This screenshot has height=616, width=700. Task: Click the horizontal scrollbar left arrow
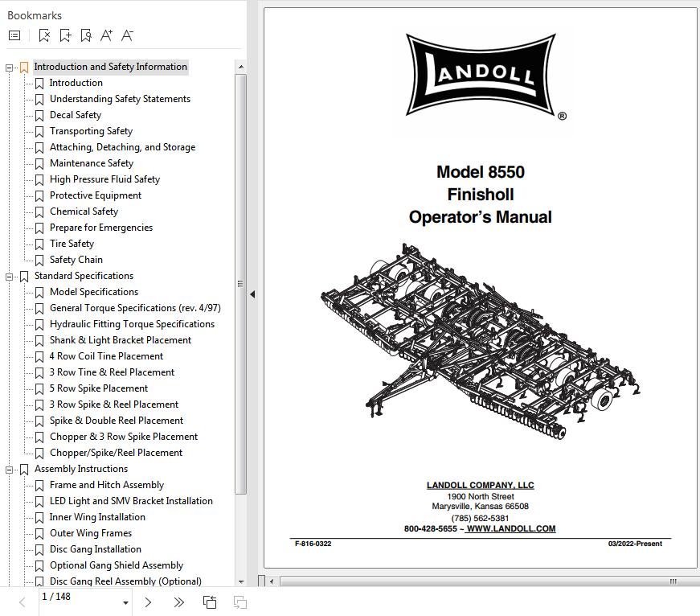click(272, 581)
